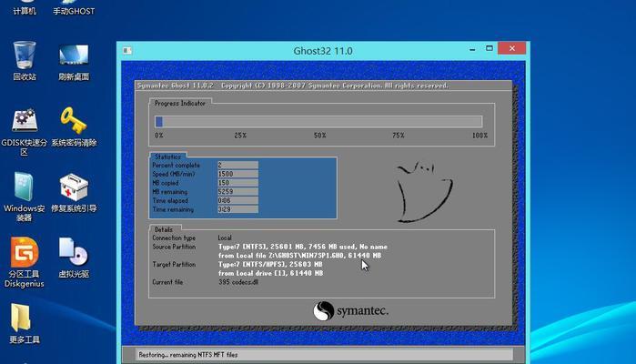Click the Statistics group label

click(167, 157)
